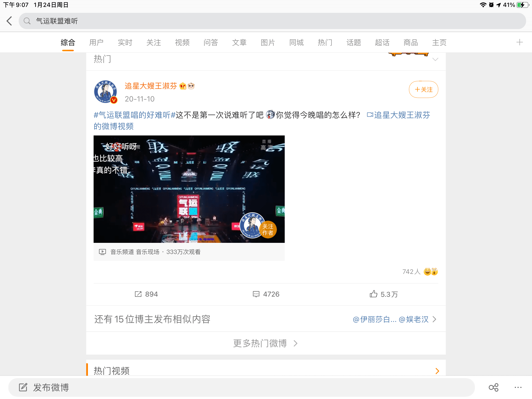Open the @娱老汉 blogger link
This screenshot has height=399, width=532.
[x=414, y=319]
